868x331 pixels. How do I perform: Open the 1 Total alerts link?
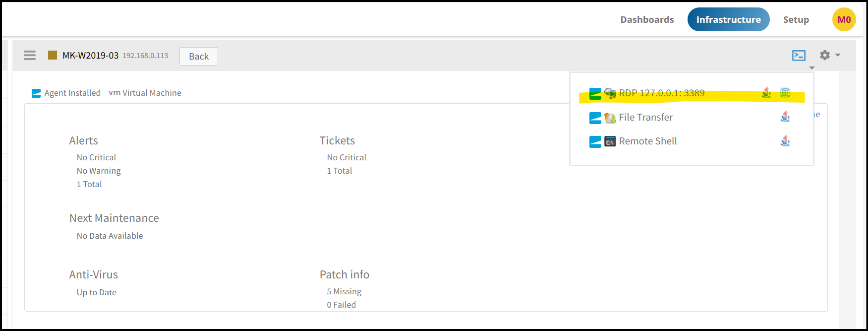pos(89,184)
